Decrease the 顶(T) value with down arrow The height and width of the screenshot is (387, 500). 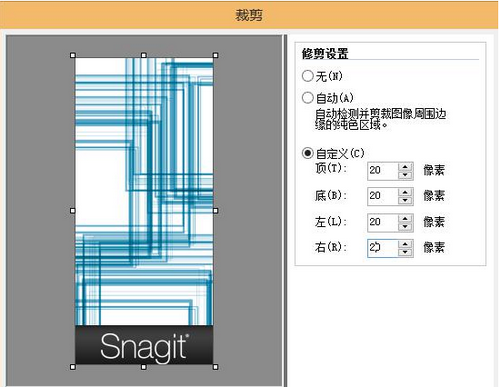pyautogui.click(x=405, y=175)
